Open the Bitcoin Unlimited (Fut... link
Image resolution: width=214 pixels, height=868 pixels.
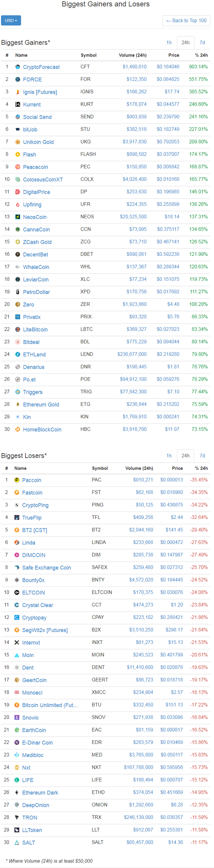(x=50, y=705)
